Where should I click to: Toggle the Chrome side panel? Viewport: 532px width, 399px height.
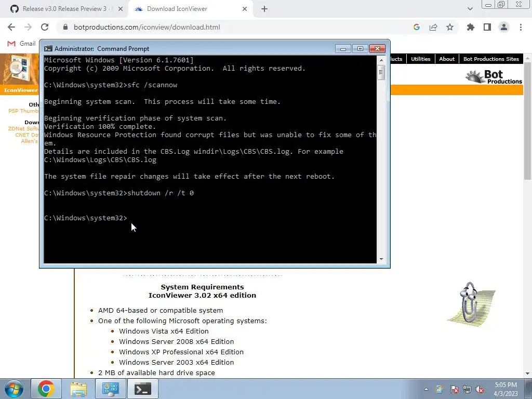[487, 27]
